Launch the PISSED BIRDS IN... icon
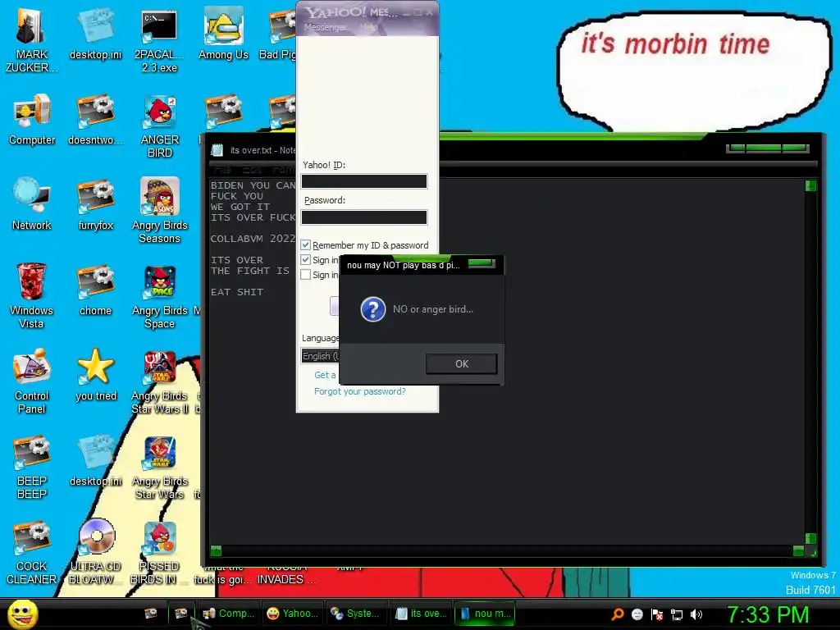This screenshot has width=840, height=630. [160, 552]
